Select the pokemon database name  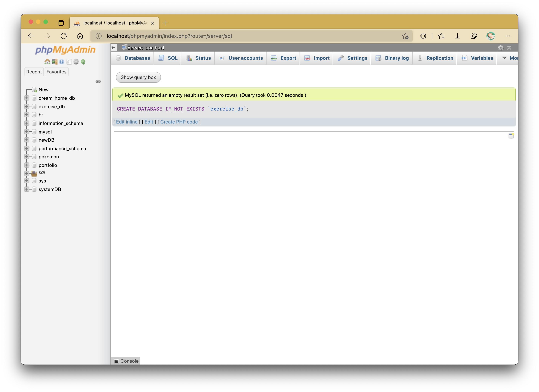49,157
